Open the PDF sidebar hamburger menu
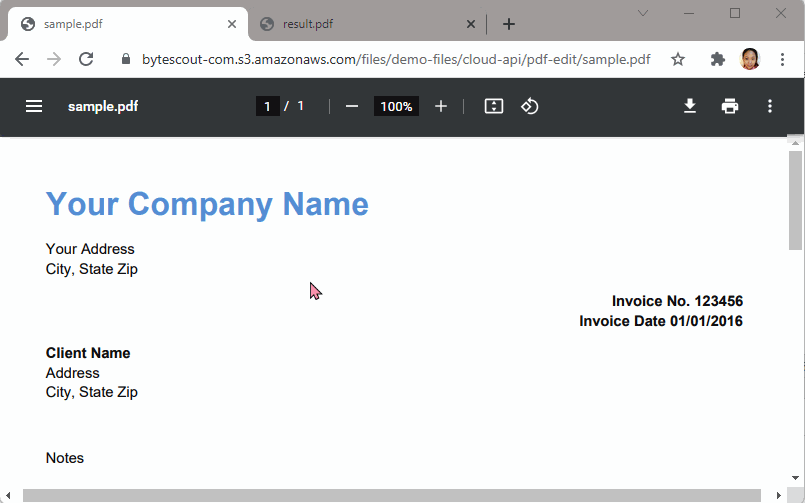 point(34,106)
